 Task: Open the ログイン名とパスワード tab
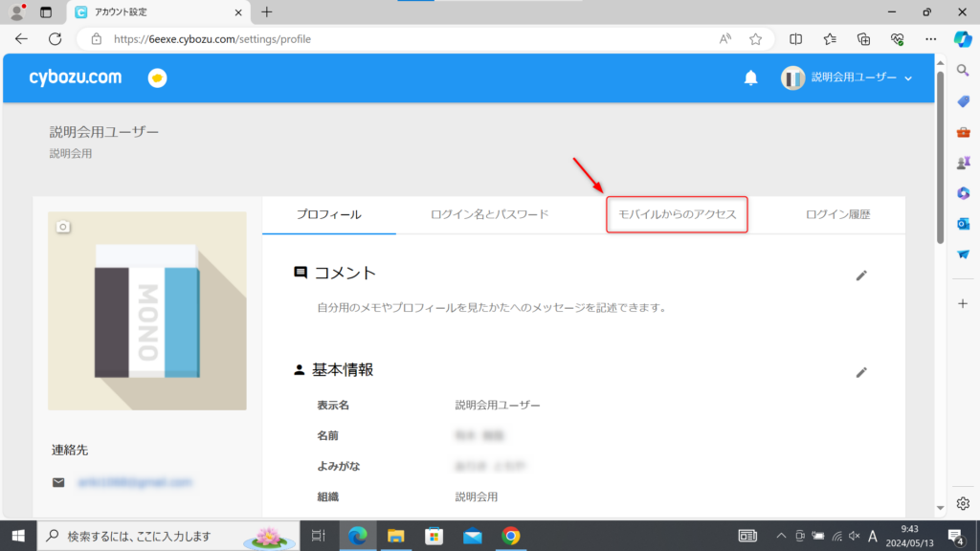[490, 215]
